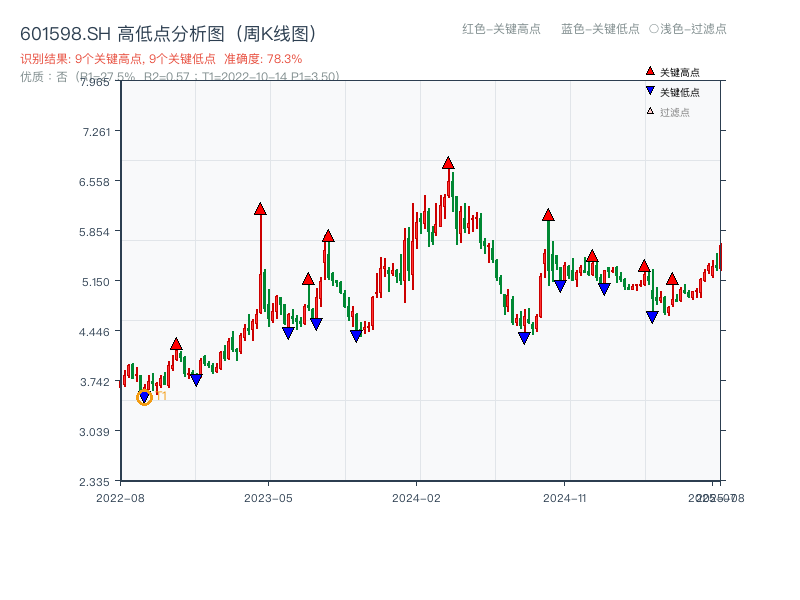Select the orange-circled T1 low-point marker
Viewport: 800px width, 600px height.
(144, 397)
